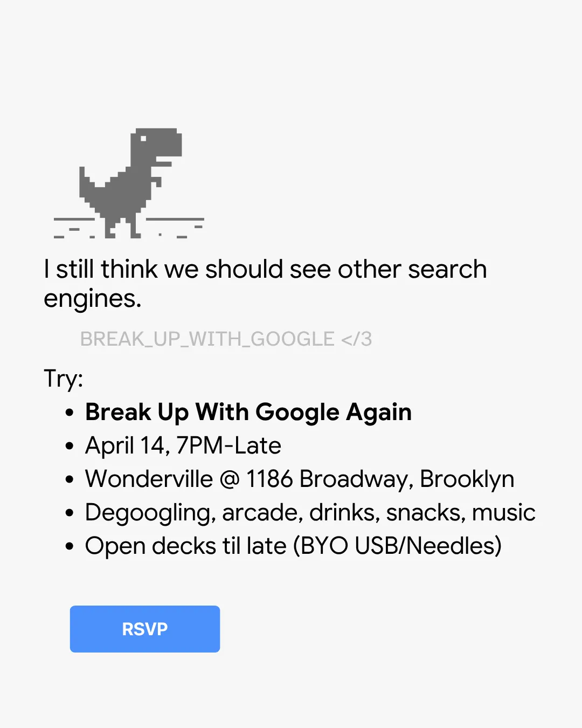Click the Degoogling, arcade, drinks activities line

pos(310,513)
